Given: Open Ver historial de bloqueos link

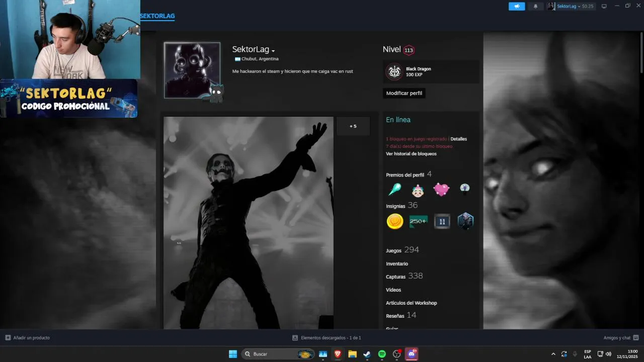Looking at the screenshot, I should tap(411, 154).
